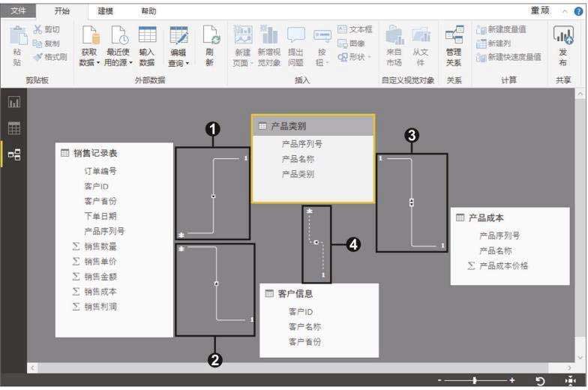Click the fit to screen icon

point(570,381)
